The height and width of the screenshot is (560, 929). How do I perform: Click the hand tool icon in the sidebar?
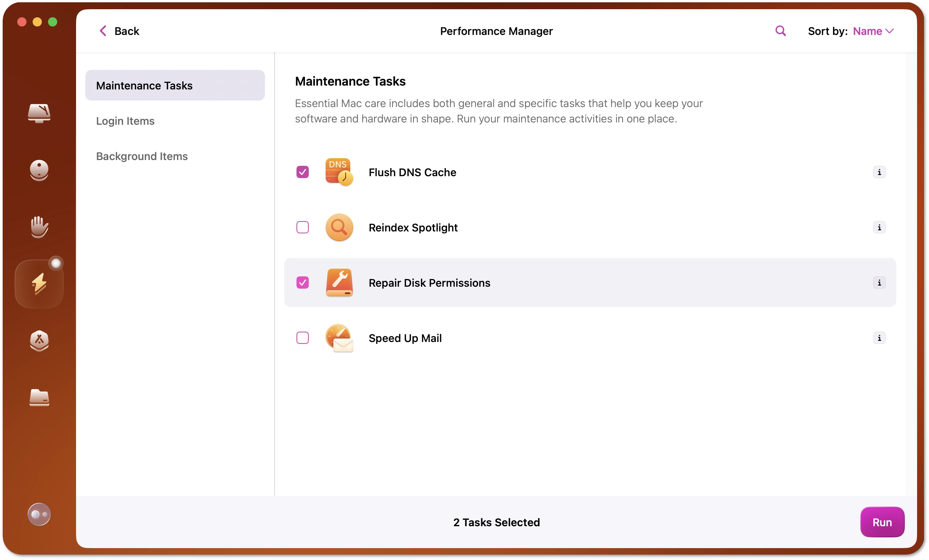(39, 226)
